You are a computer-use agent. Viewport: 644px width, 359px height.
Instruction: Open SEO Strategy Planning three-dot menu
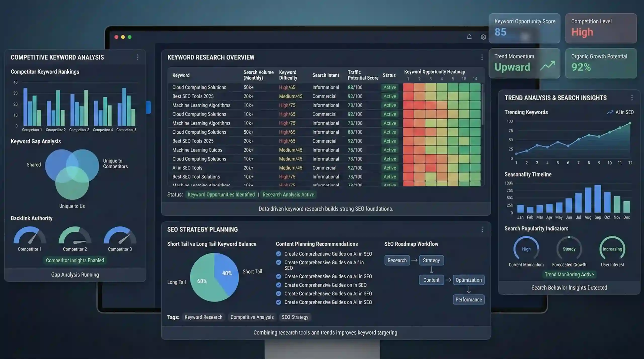tap(482, 229)
